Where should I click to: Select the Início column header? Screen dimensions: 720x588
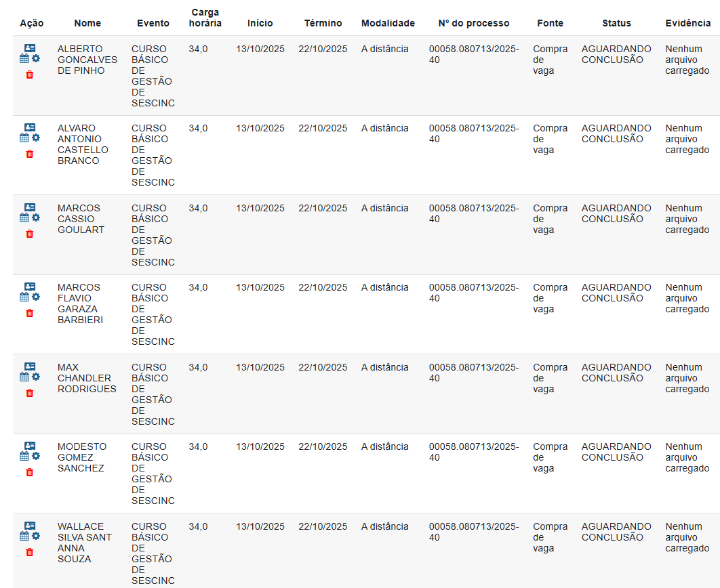pos(260,23)
